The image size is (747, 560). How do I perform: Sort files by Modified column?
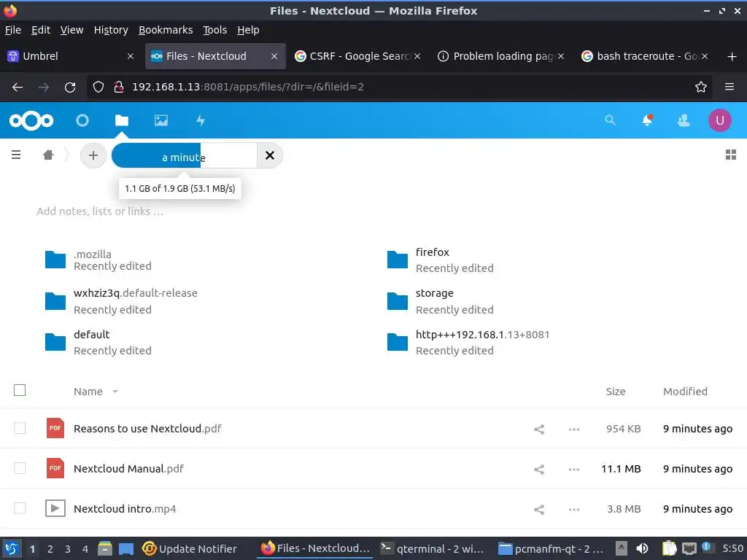tap(685, 392)
